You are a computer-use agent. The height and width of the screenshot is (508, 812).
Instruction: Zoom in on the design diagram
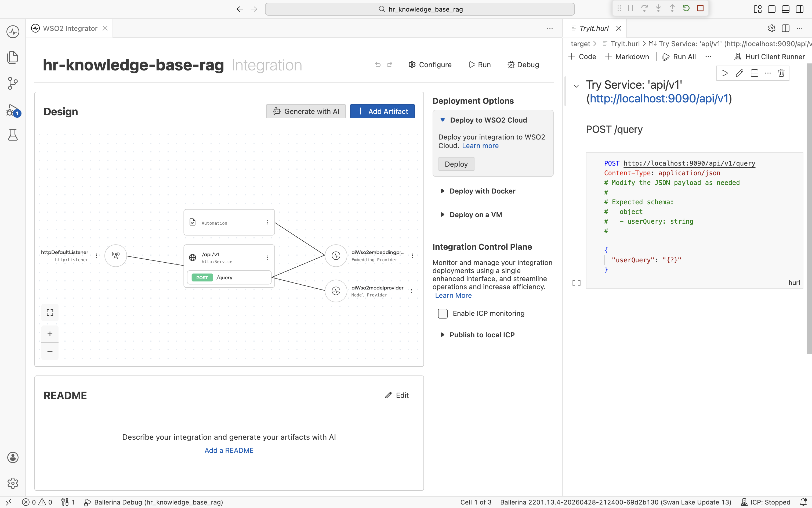(x=50, y=334)
